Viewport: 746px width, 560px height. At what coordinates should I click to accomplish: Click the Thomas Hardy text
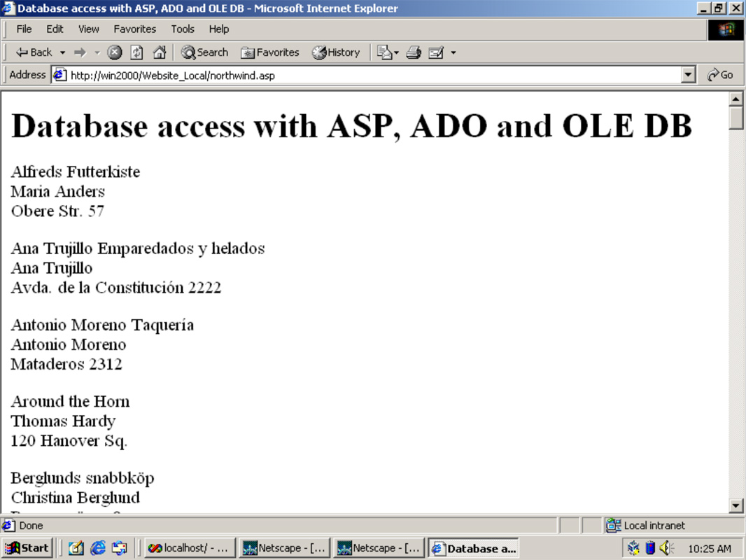click(x=63, y=421)
